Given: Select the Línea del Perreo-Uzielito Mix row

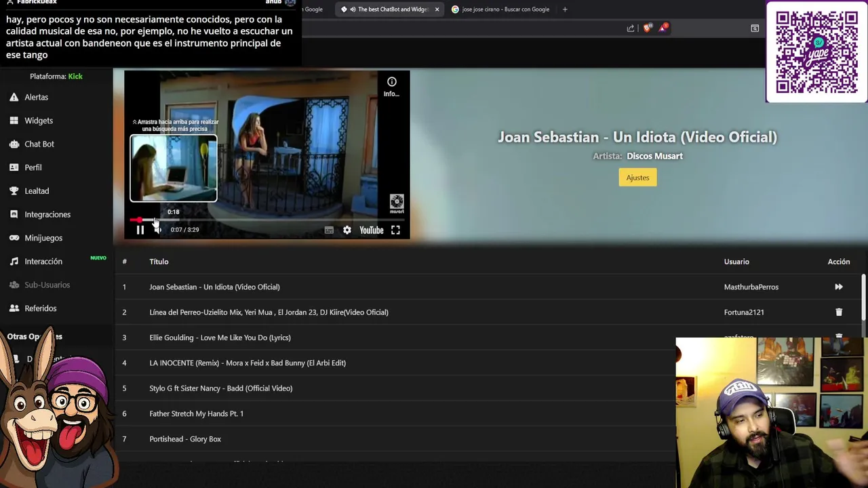Looking at the screenshot, I should click(x=488, y=312).
